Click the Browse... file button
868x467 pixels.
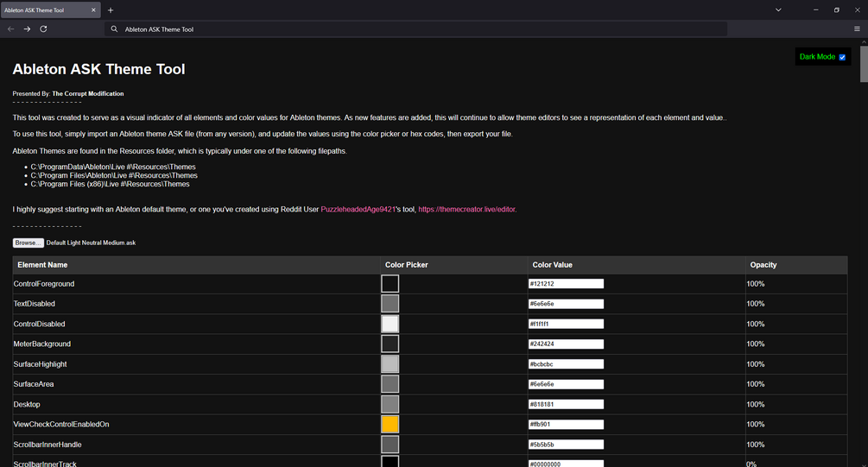pyautogui.click(x=29, y=243)
